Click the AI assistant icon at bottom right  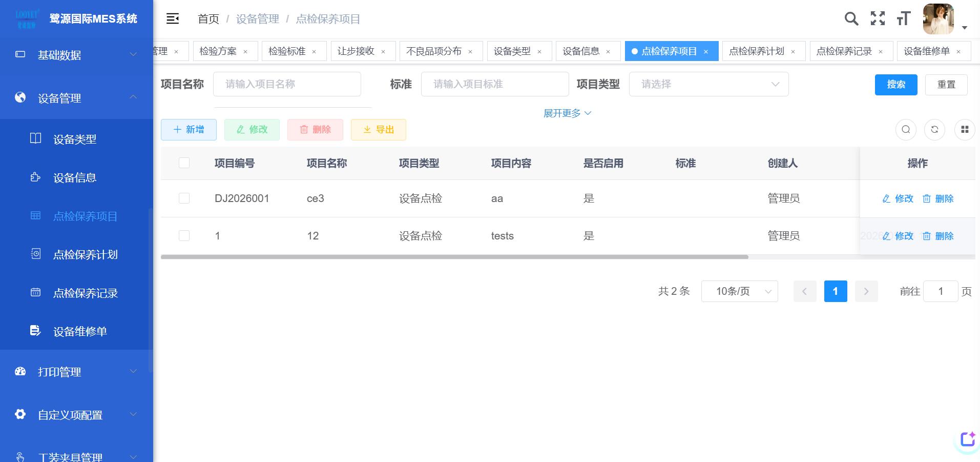(x=968, y=439)
